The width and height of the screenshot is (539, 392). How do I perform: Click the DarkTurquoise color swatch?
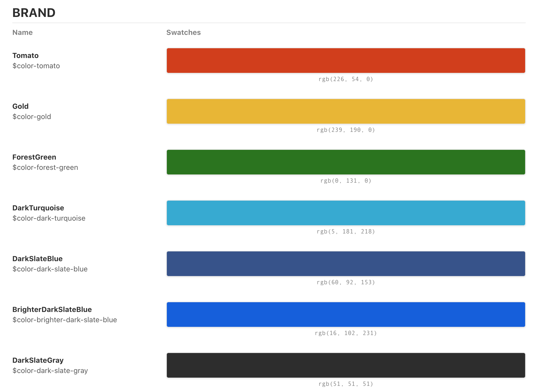tap(346, 213)
